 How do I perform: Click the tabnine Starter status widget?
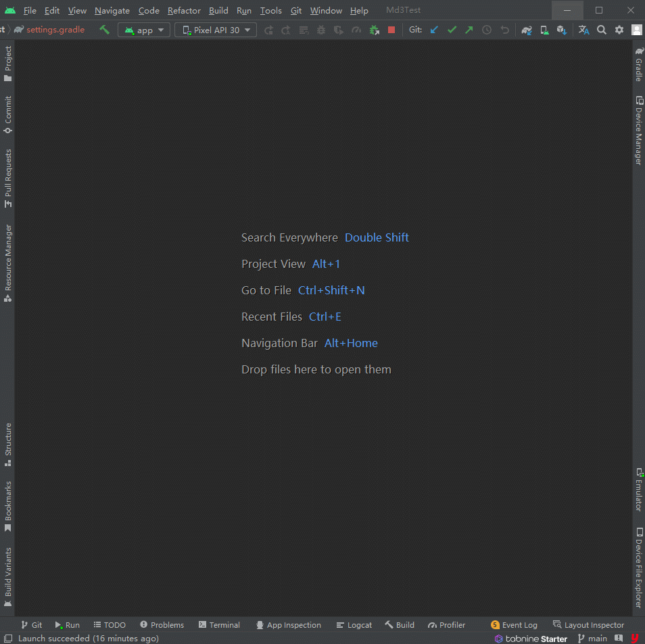click(531, 639)
